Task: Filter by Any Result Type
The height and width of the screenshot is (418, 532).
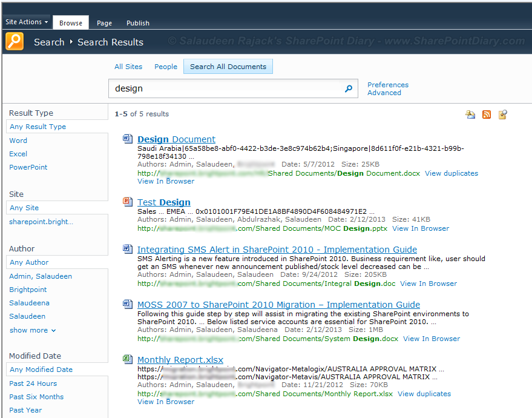Action: click(x=38, y=127)
